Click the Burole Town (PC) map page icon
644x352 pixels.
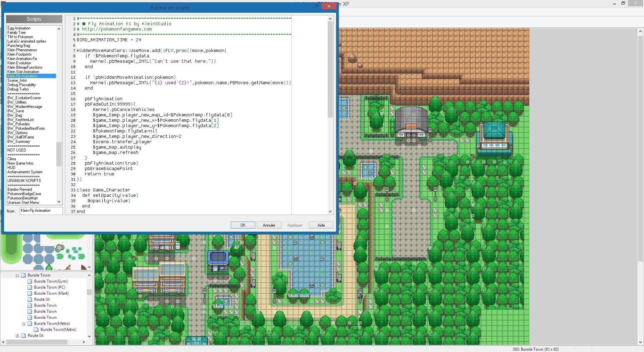(x=30, y=287)
